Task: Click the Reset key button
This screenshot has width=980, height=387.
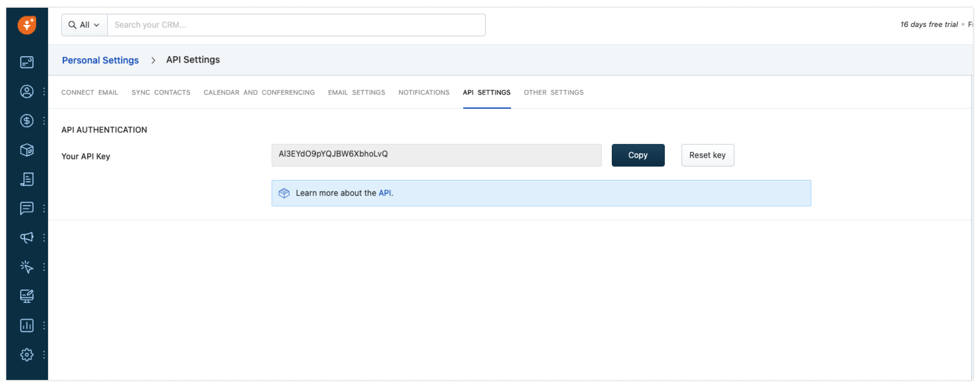Action: (x=707, y=155)
